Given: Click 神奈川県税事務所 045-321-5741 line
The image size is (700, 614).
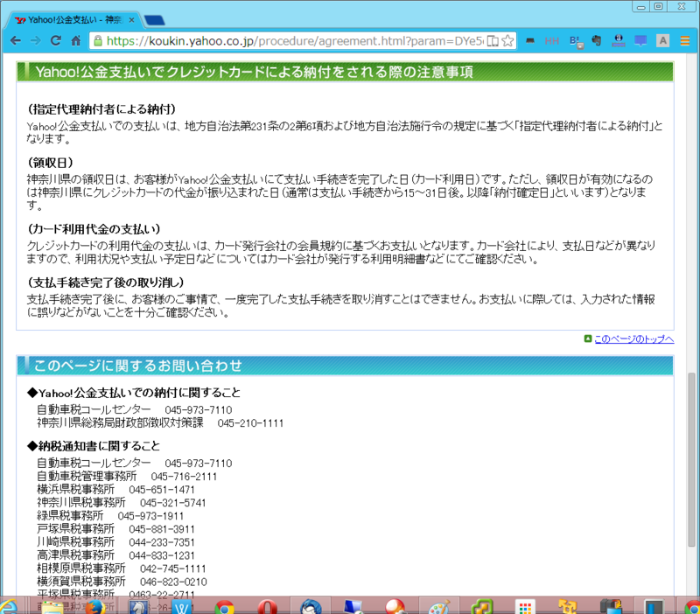Looking at the screenshot, I should tap(122, 503).
